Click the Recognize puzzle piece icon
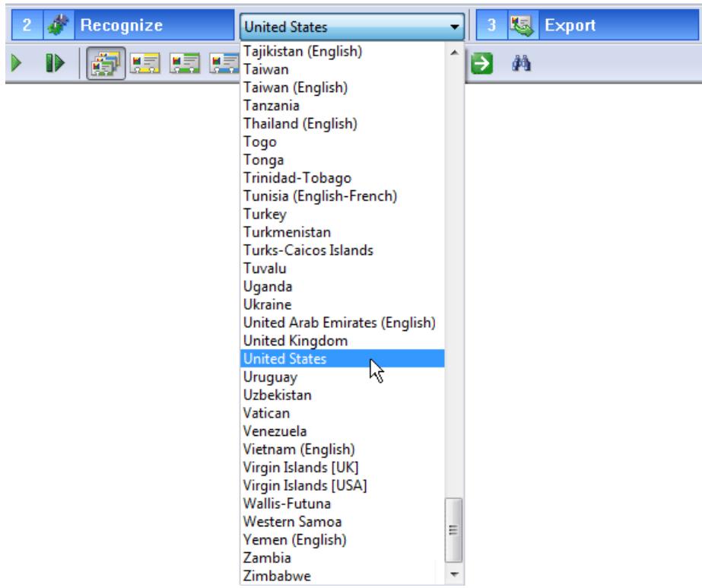Viewport: 702px width, 588px height. (x=59, y=25)
